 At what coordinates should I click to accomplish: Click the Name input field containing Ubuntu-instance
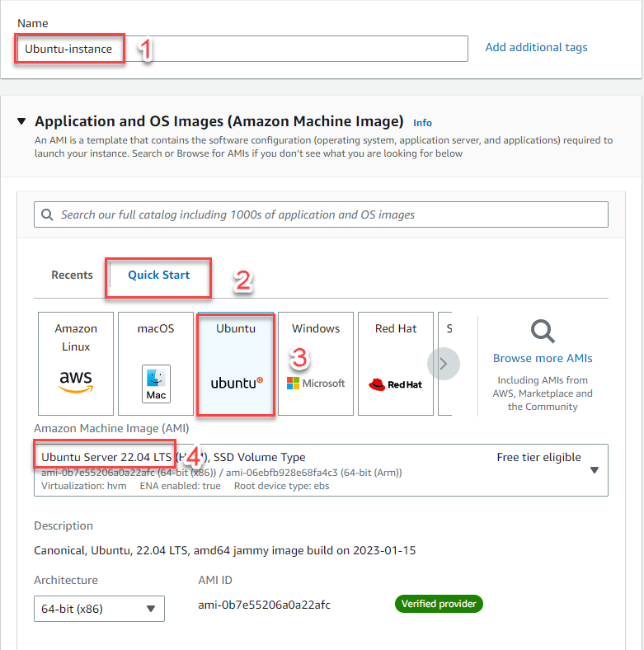pyautogui.click(x=242, y=49)
